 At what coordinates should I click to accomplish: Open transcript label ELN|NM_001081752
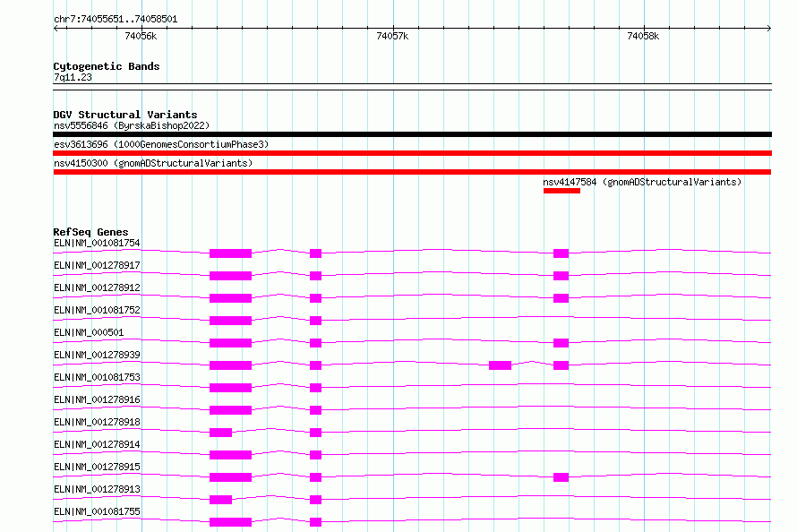click(97, 310)
